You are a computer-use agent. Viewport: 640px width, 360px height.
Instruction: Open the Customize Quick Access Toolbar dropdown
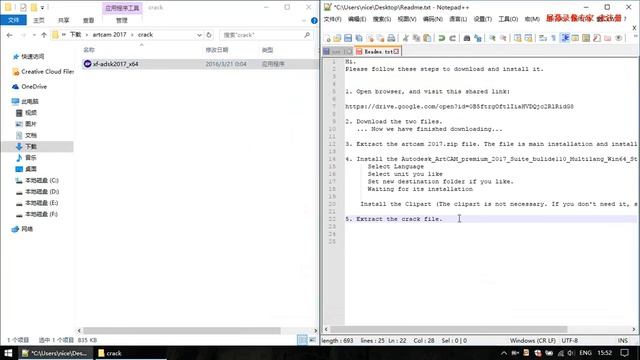pos(42,7)
